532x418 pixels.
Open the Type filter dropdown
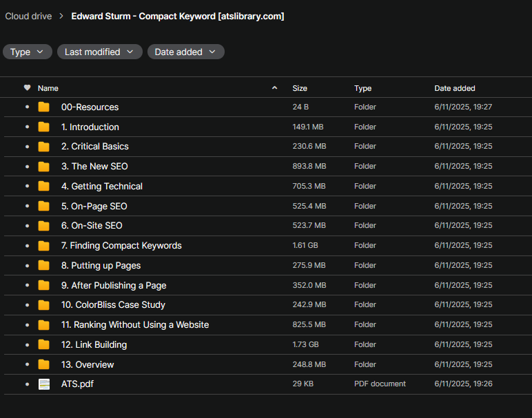pyautogui.click(x=27, y=52)
